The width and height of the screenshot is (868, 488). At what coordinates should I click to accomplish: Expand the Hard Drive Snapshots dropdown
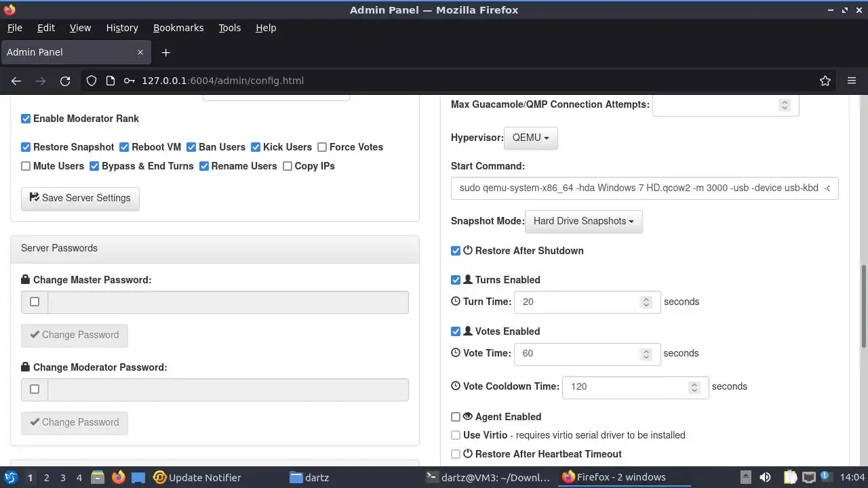583,221
